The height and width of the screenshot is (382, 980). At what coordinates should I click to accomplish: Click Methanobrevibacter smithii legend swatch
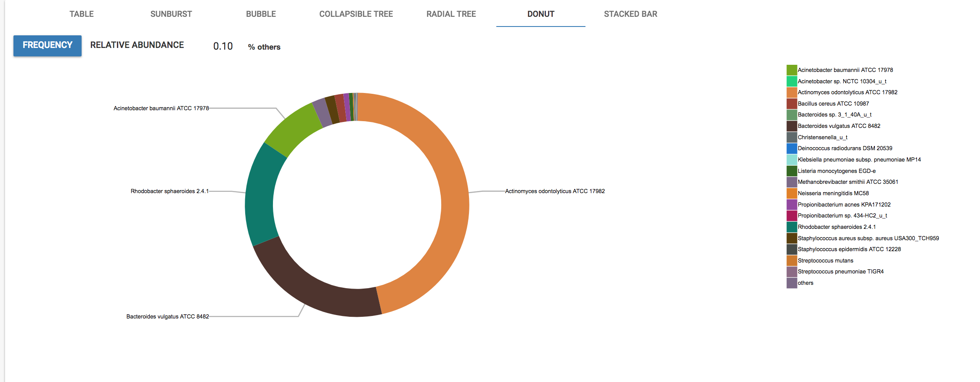coord(792,182)
